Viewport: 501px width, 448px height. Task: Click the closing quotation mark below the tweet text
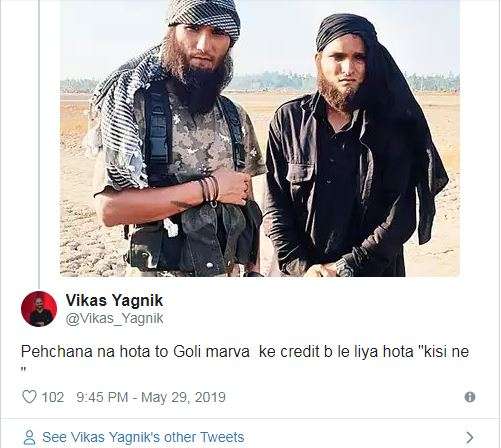(x=24, y=370)
